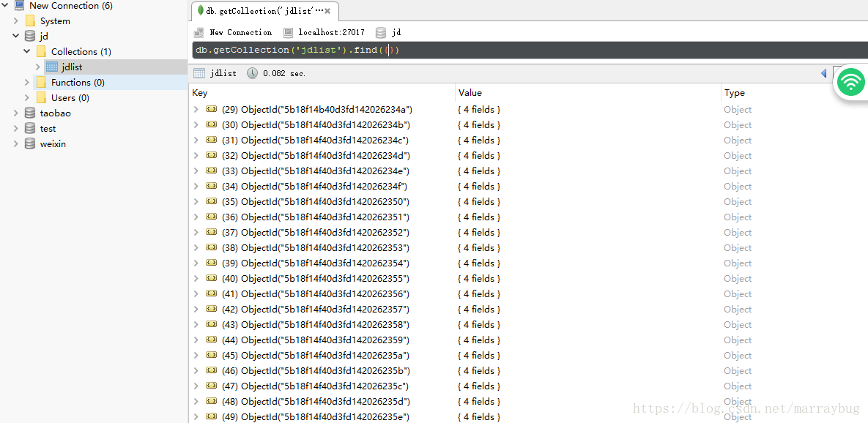The width and height of the screenshot is (868, 423).
Task: Click 'localhost:27017' label in query header
Action: click(331, 33)
